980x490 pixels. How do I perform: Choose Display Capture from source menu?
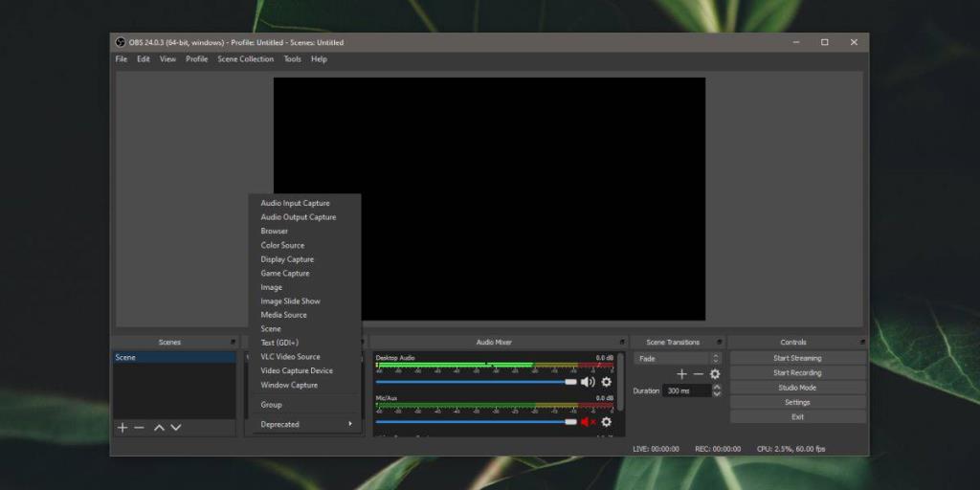(287, 259)
